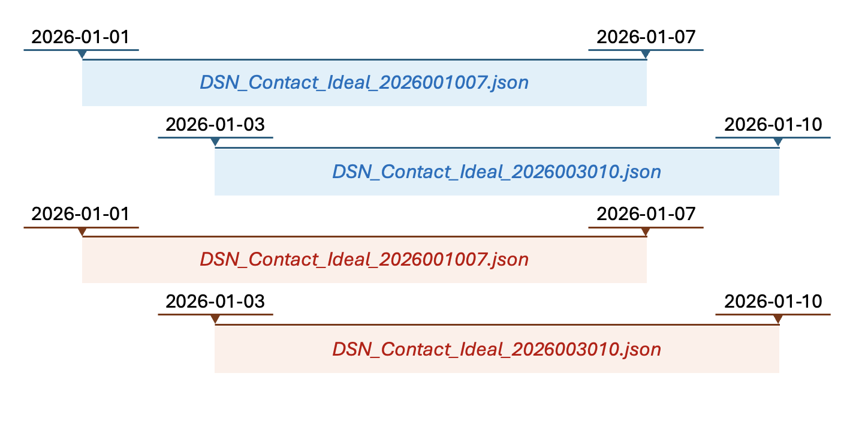Select the blue triangle marker below 2026-01-03

215,142
